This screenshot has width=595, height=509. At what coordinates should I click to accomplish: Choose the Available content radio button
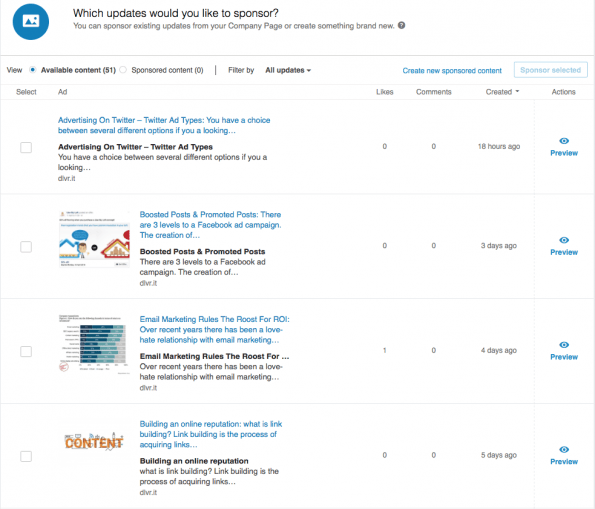[33, 70]
